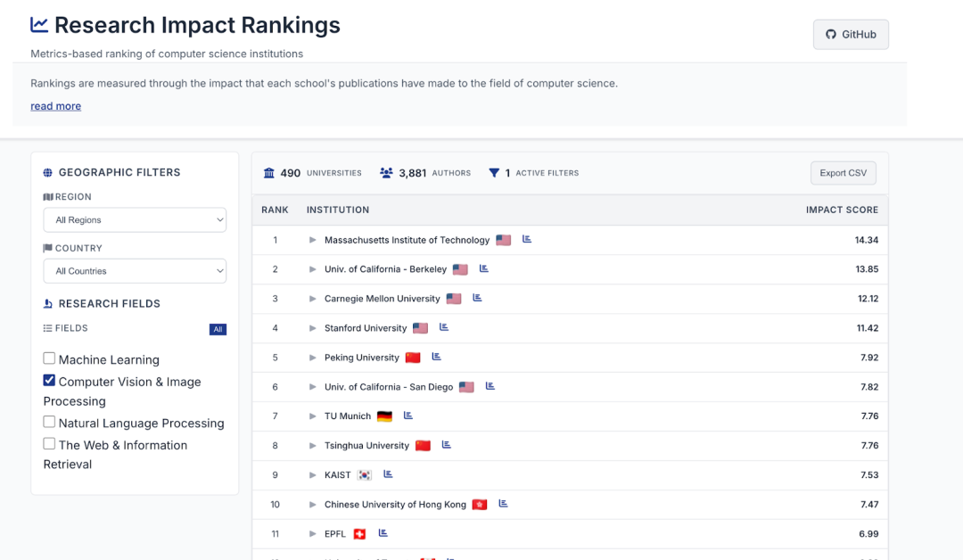Expand the Tsinghua University row
The image size is (963, 560).
pyautogui.click(x=313, y=446)
